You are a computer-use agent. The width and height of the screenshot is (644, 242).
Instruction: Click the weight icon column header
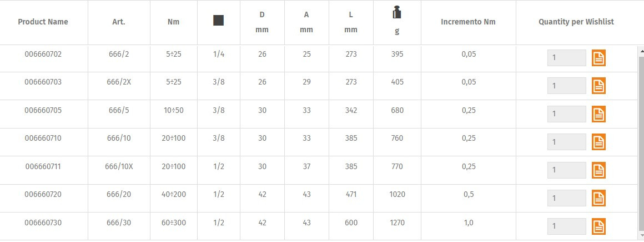(x=397, y=12)
